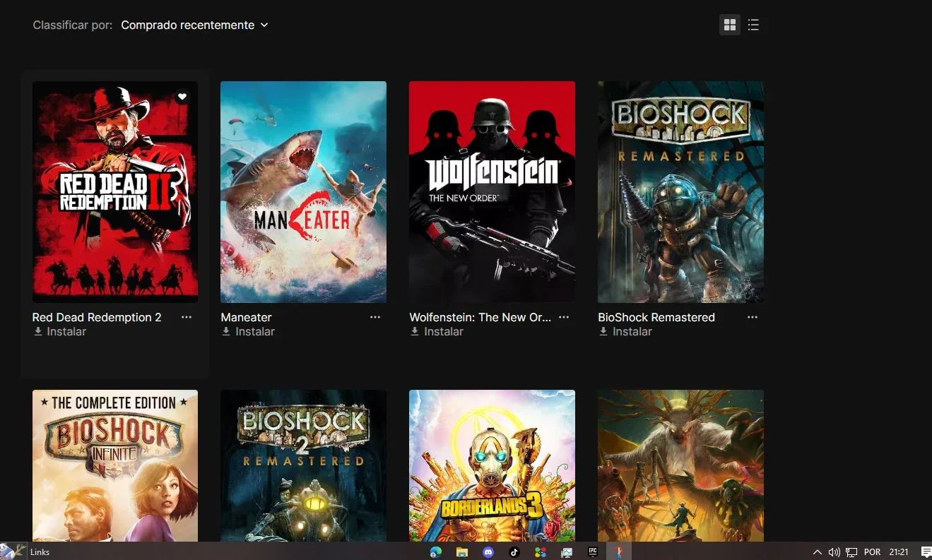Image resolution: width=932 pixels, height=560 pixels.
Task: Click the 'Classificar por:' label
Action: [x=73, y=25]
